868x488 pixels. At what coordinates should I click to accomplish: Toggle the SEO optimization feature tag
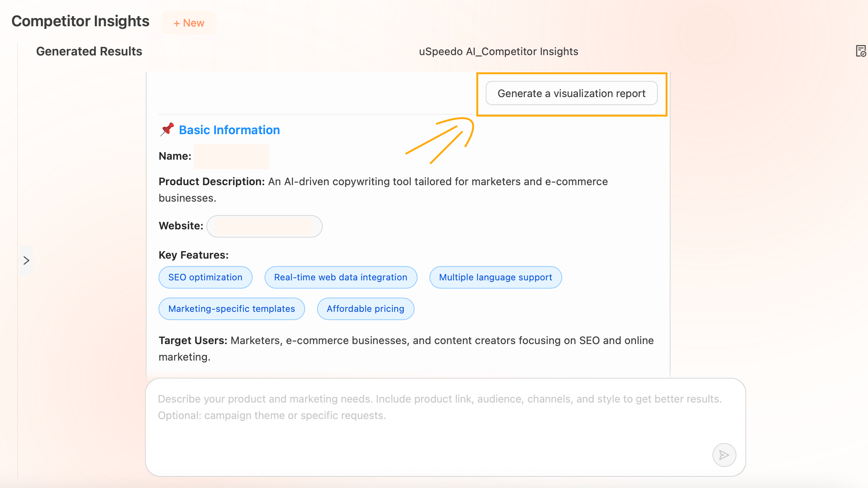click(205, 277)
